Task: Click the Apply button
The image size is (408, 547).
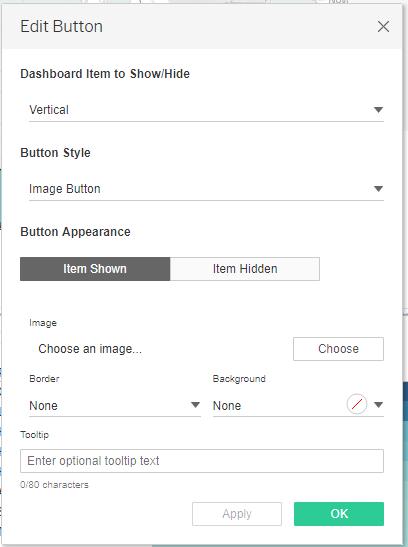Action: (x=237, y=514)
